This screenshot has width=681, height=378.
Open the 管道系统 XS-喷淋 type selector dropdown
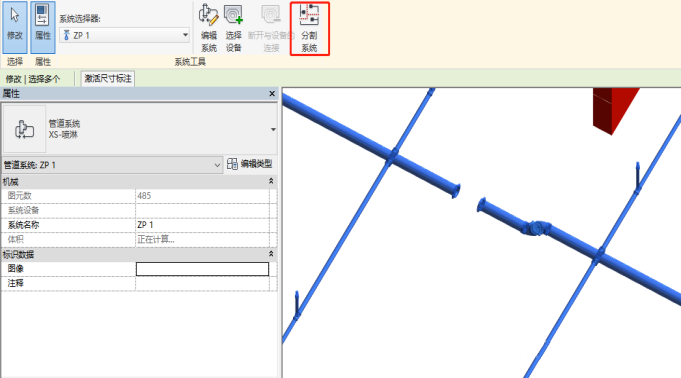coord(273,129)
